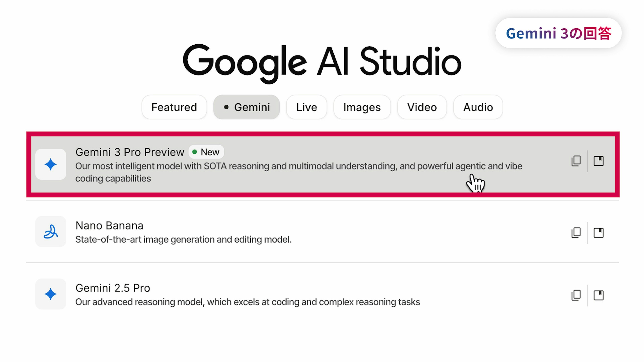The width and height of the screenshot is (644, 362).
Task: Choose the Nano Banana model title
Action: pyautogui.click(x=109, y=226)
